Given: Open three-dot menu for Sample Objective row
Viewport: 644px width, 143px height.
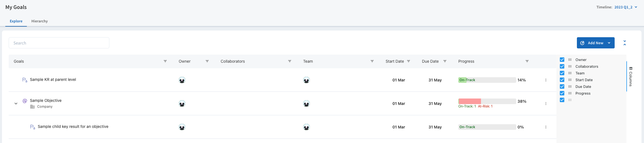Looking at the screenshot, I should pyautogui.click(x=546, y=104).
